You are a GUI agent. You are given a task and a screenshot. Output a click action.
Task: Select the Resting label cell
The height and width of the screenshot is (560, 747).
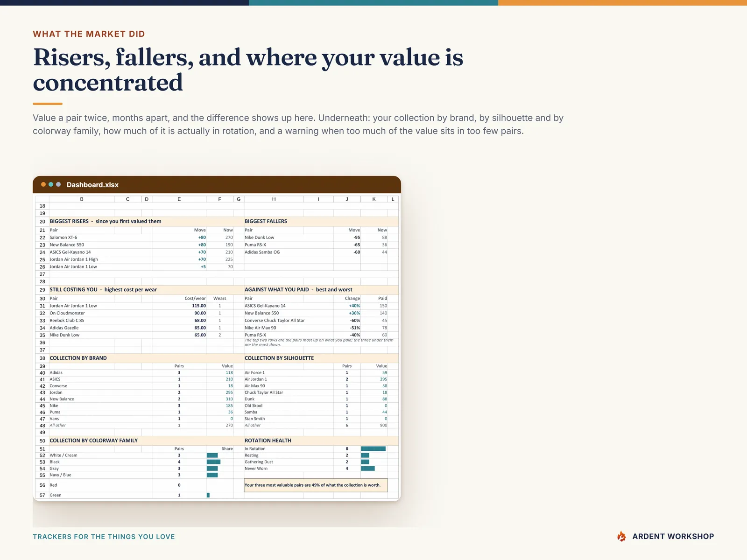click(x=289, y=455)
